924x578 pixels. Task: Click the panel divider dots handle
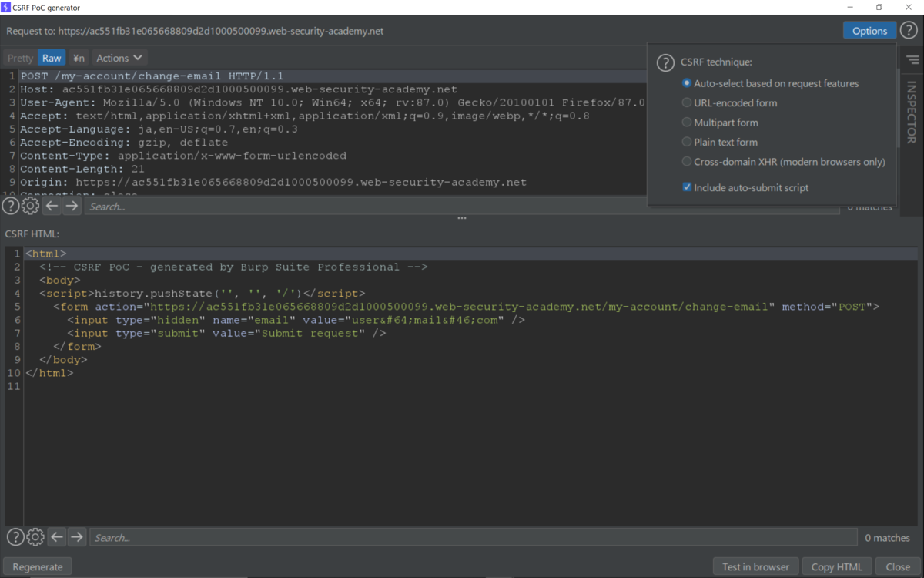coord(462,218)
